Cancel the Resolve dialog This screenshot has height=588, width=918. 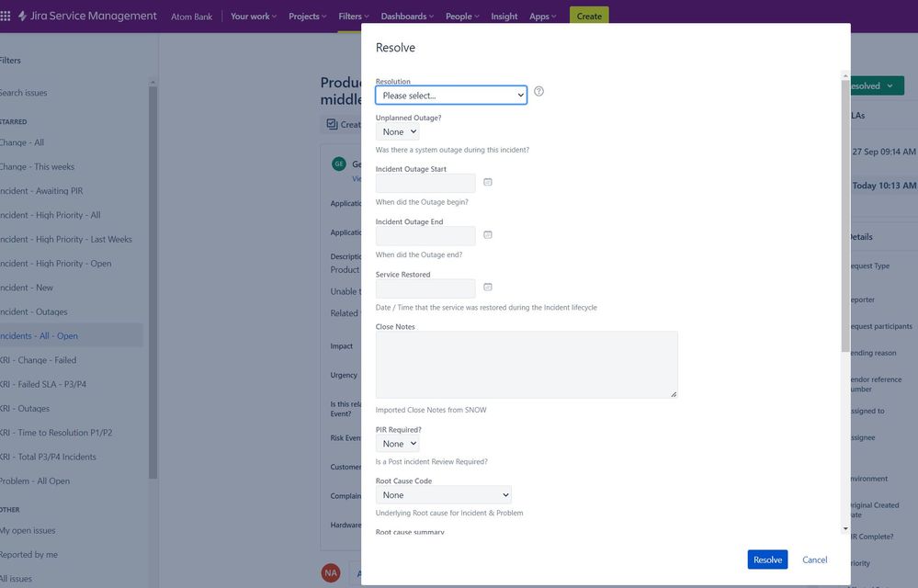tap(814, 560)
